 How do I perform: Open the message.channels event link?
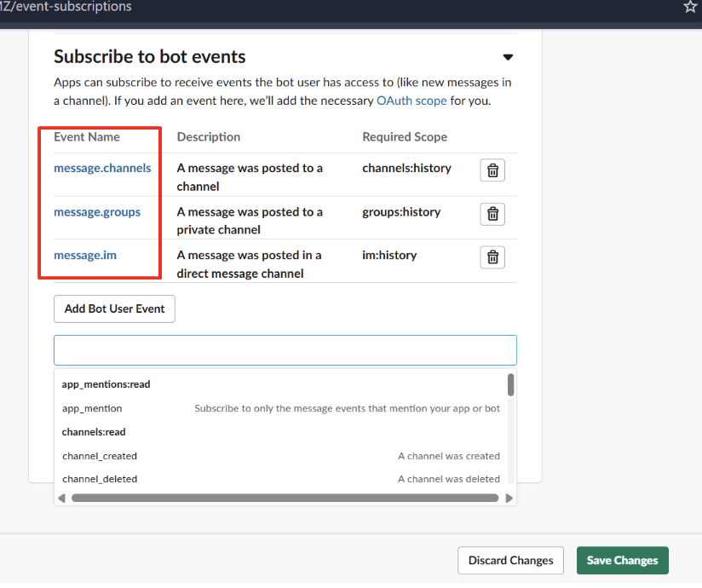pos(102,168)
